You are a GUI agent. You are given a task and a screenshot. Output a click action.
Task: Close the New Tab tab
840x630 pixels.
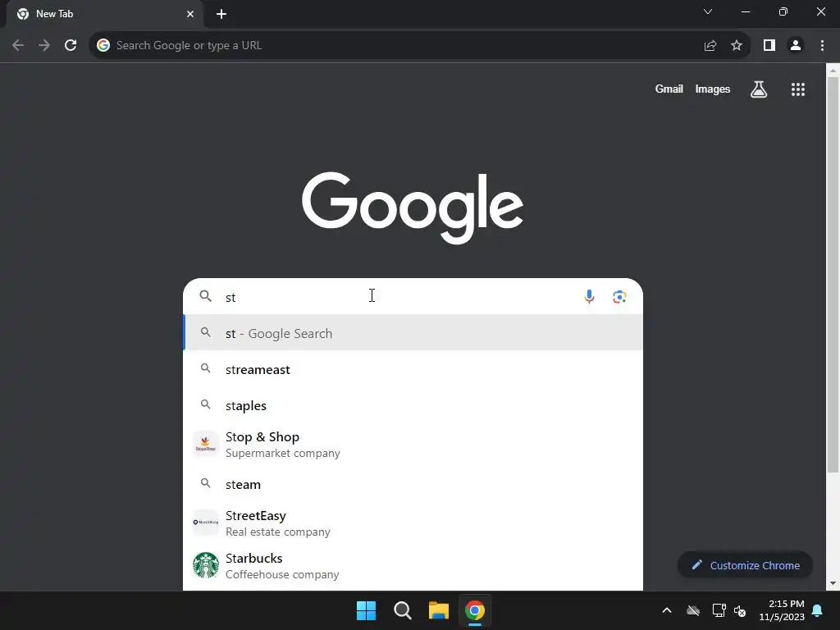190,14
